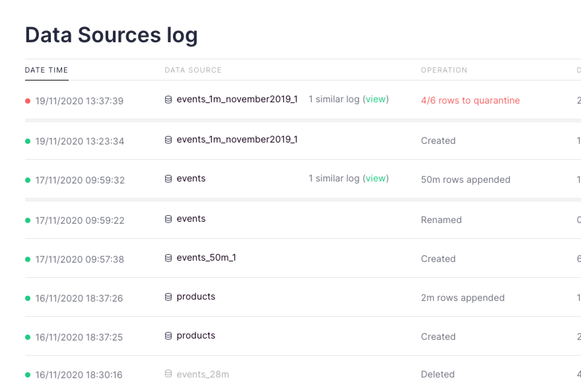The image size is (581, 392).
Task: Click database icon in the 13:23:34 row
Action: tap(168, 140)
